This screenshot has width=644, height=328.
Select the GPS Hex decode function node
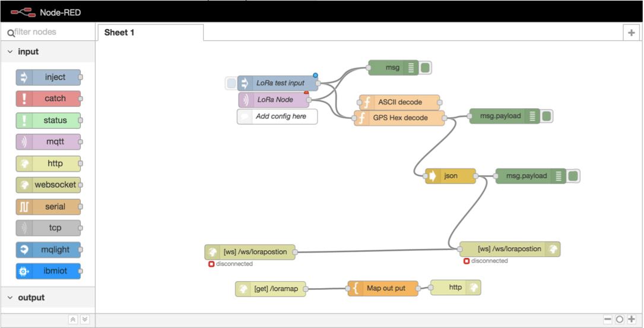coord(399,118)
